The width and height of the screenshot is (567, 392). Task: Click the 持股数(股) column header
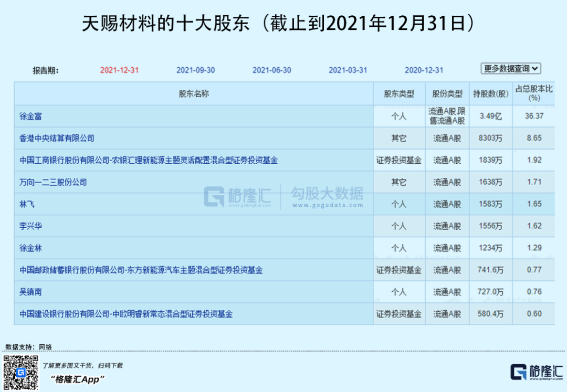coord(491,94)
